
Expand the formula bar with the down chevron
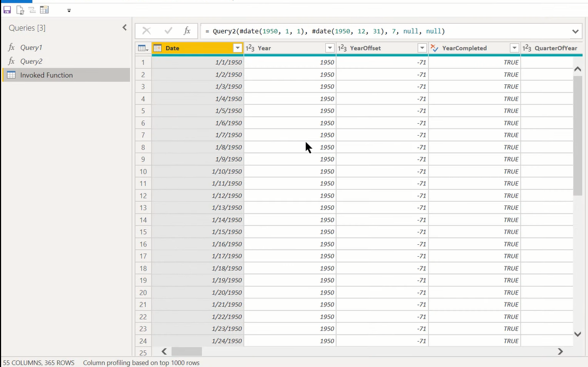pyautogui.click(x=575, y=31)
